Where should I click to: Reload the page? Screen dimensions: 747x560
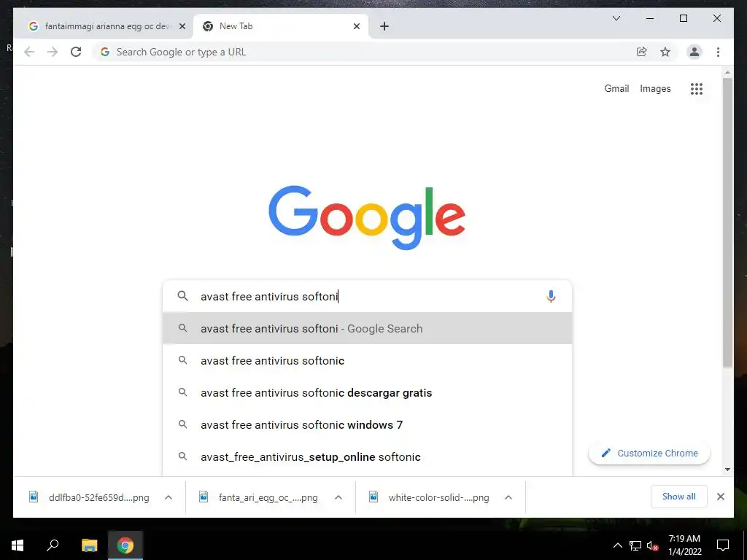point(76,52)
